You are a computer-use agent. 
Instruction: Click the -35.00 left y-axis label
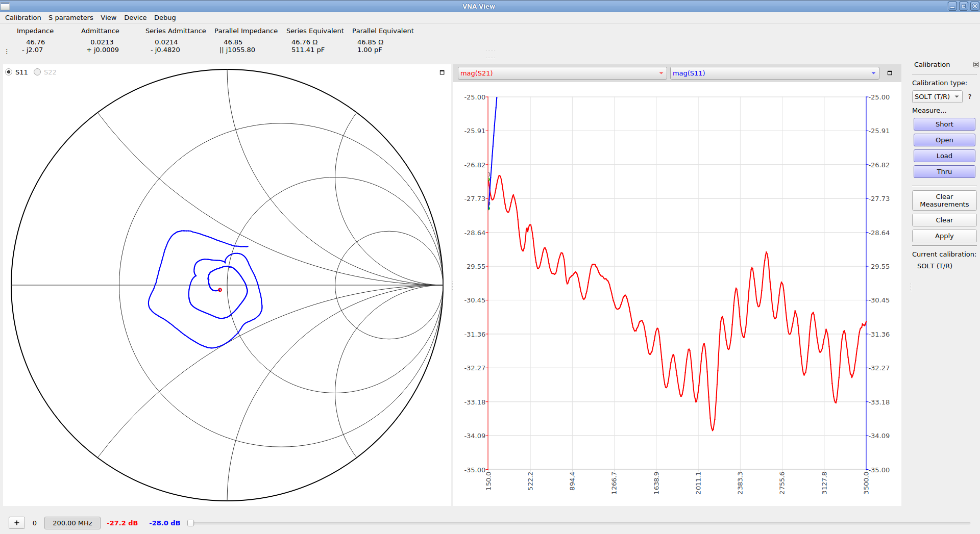pos(475,470)
